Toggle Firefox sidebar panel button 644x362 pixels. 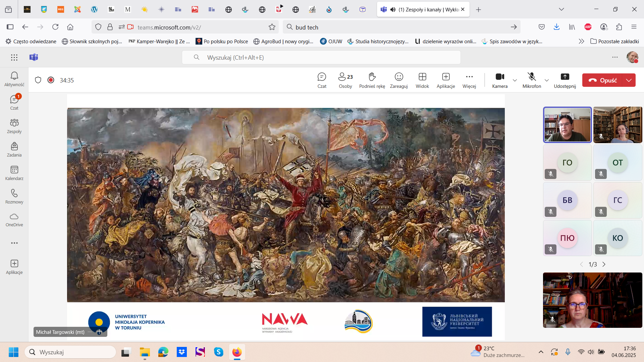point(10,27)
